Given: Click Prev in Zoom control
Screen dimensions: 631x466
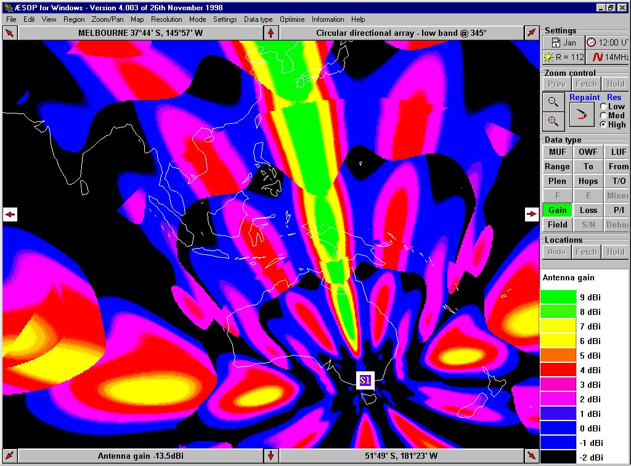Looking at the screenshot, I should click(557, 84).
